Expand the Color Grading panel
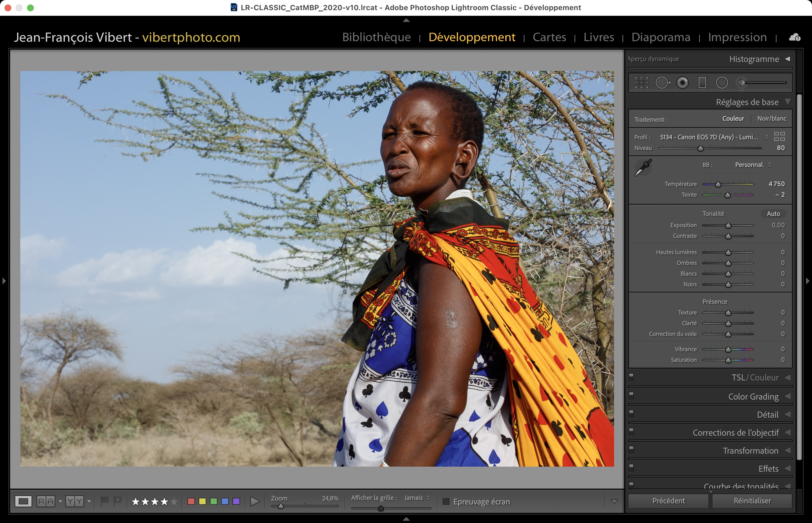812x523 pixels. click(x=753, y=396)
